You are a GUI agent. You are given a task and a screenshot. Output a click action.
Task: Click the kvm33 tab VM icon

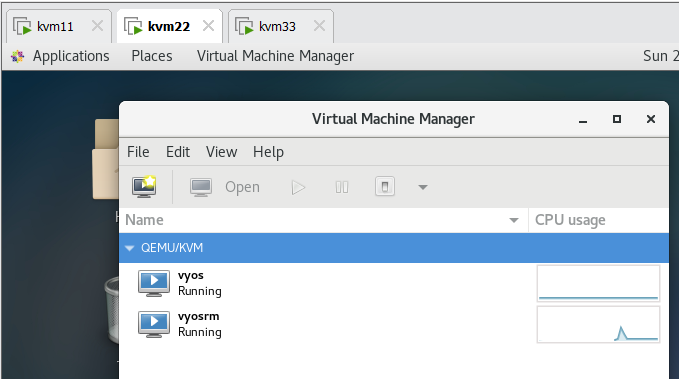pos(244,26)
